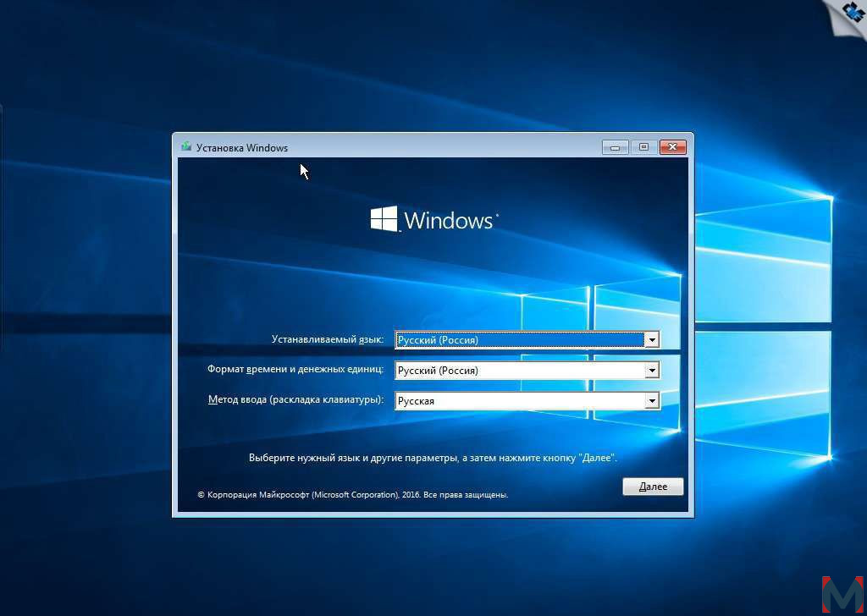
Task: Click the Корпорация Майкрософт copyright text
Action: pos(353,495)
